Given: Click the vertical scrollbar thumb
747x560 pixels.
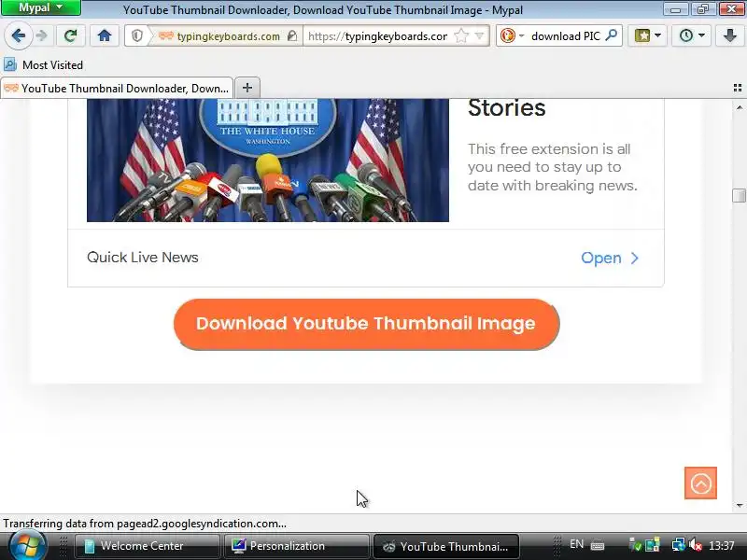Looking at the screenshot, I should 739,195.
